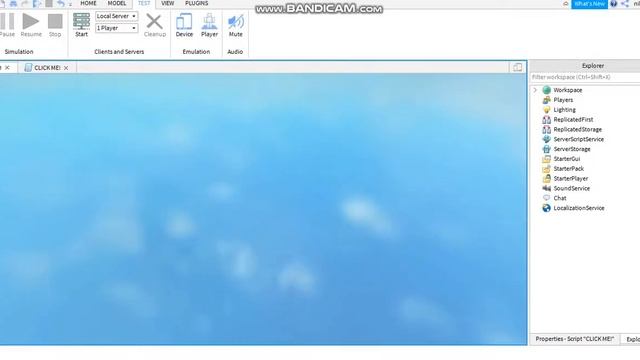Select the ServerScriptService icon
Image resolution: width=640 pixels, height=360 pixels.
pyautogui.click(x=546, y=139)
